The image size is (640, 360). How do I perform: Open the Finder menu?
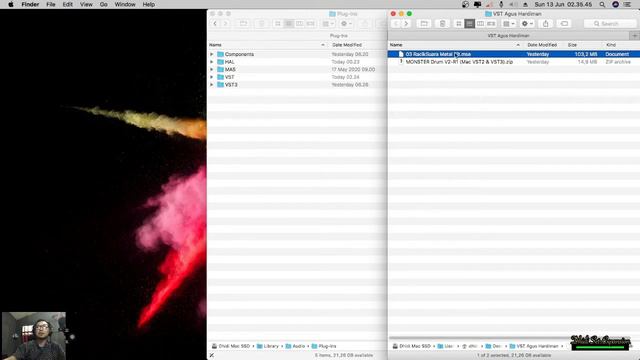coord(30,4)
